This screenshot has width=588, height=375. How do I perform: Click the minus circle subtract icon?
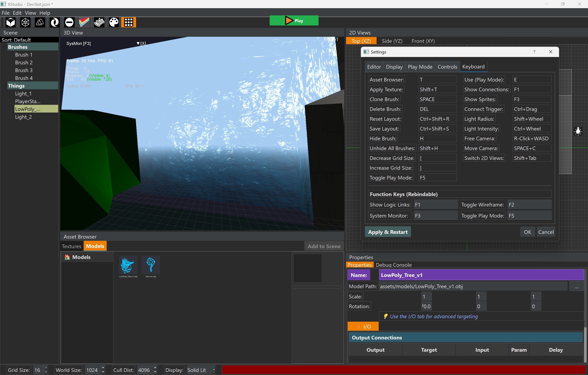[69, 22]
